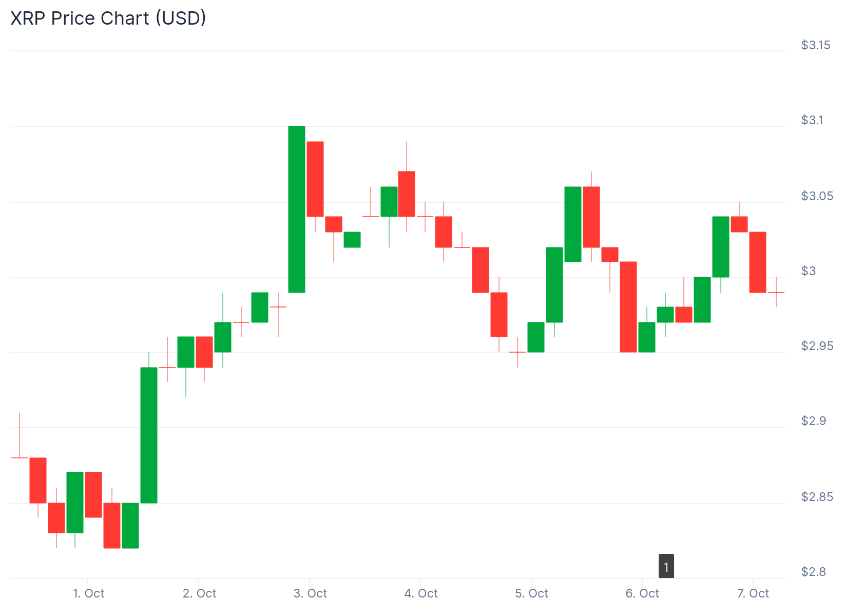Click the first candle at the chart's left edge
The height and width of the screenshot is (616, 844).
point(20,457)
